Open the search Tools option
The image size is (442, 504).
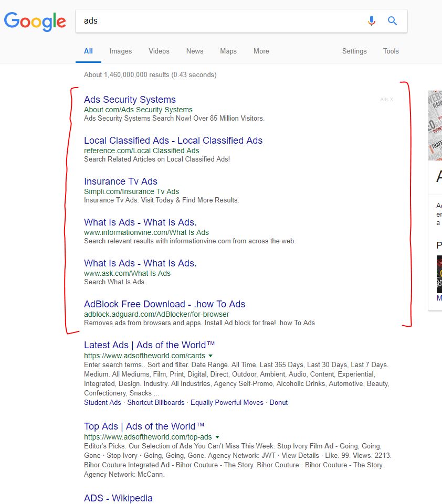pyautogui.click(x=391, y=51)
